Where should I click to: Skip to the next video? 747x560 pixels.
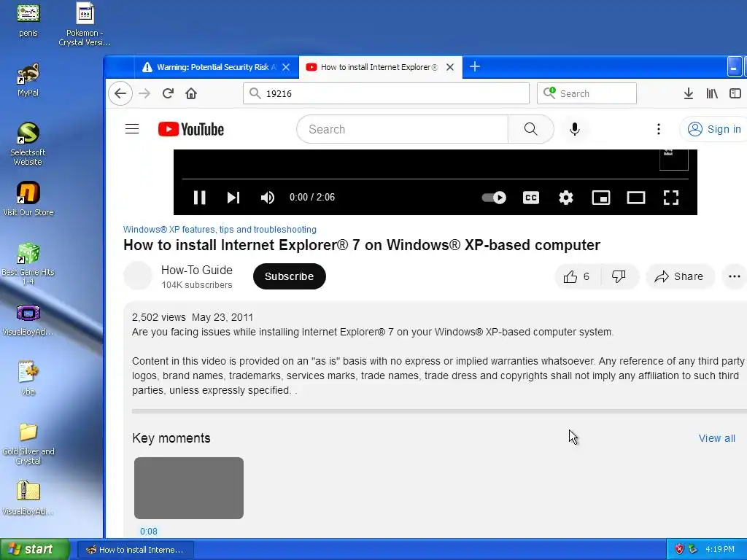coord(233,197)
